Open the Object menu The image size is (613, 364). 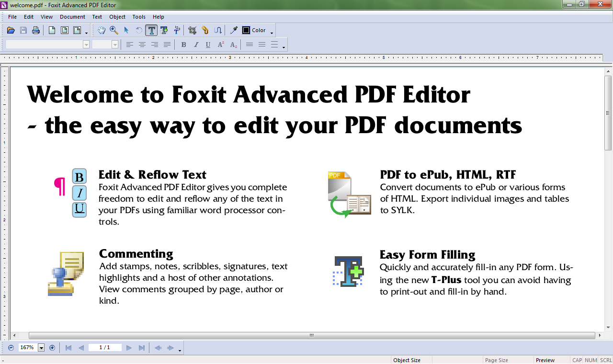(117, 17)
